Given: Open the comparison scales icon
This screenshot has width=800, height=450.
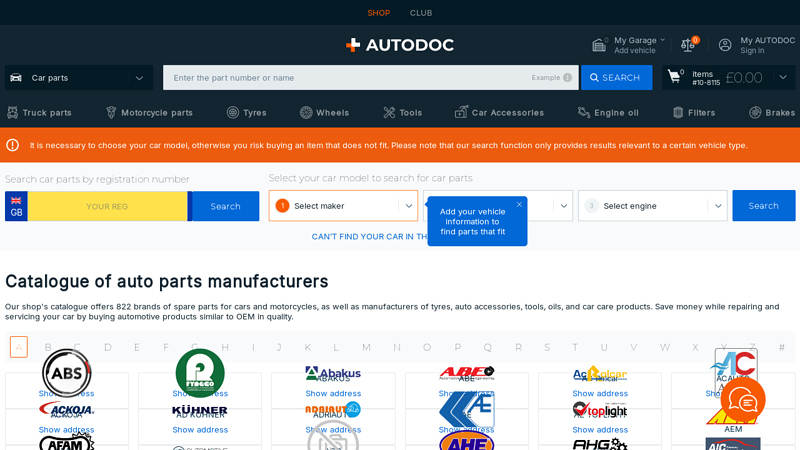Looking at the screenshot, I should 688,45.
